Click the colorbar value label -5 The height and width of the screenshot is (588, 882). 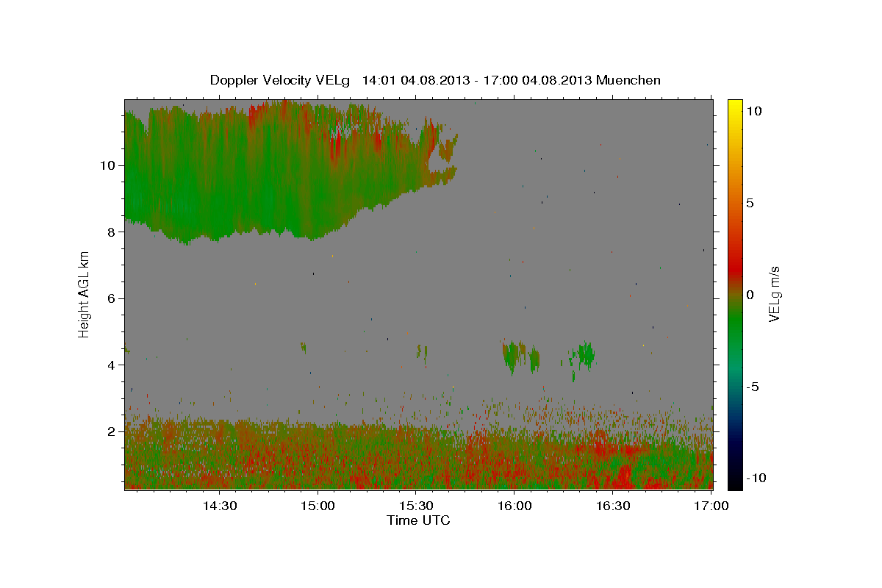[x=752, y=387]
